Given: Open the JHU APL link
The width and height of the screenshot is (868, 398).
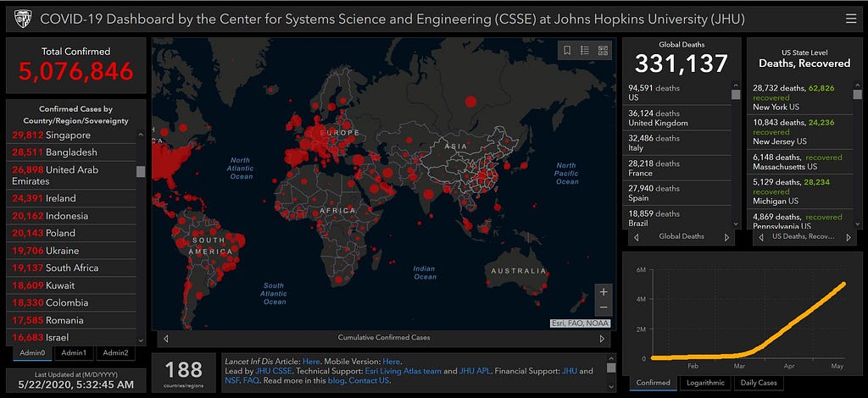Looking at the screenshot, I should coord(474,372).
